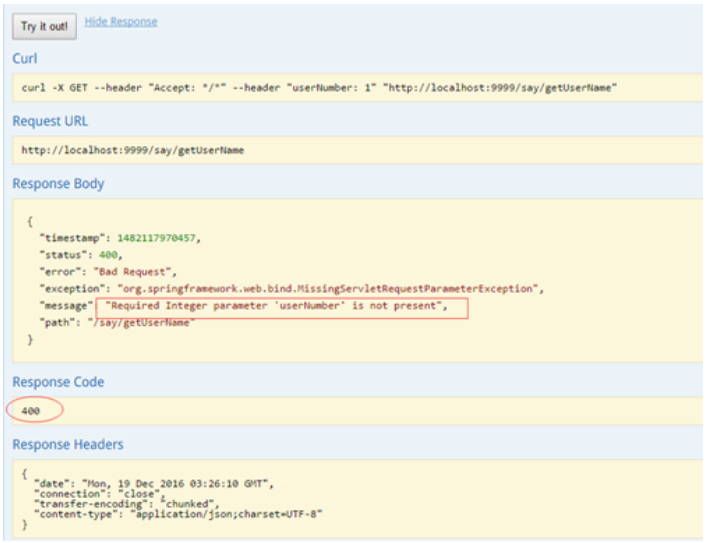This screenshot has height=543, width=711.
Task: Click the Curl section heading
Action: [x=25, y=59]
